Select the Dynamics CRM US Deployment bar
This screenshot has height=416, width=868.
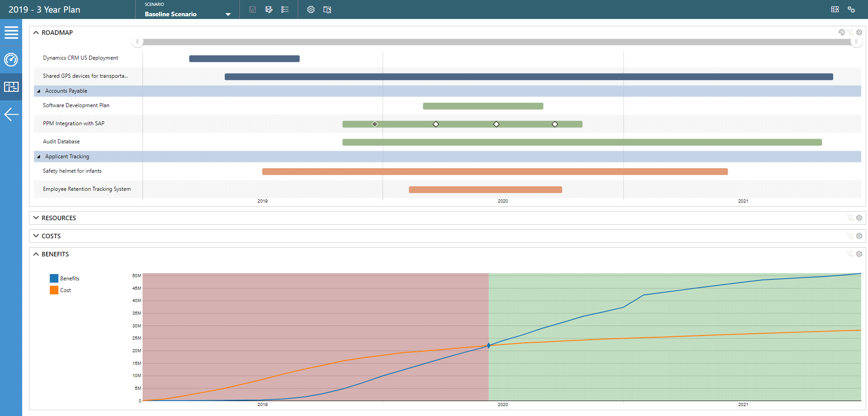(244, 58)
